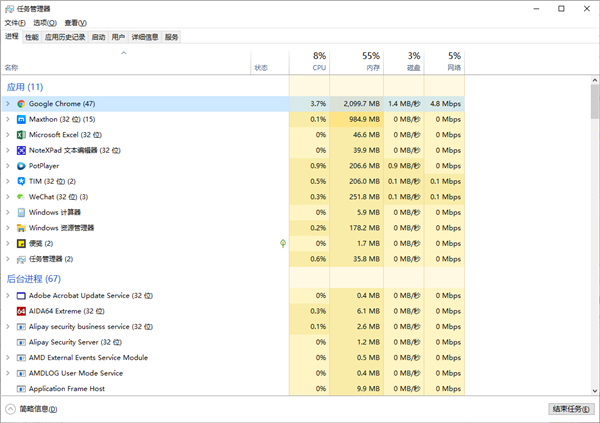This screenshot has width=600, height=423.
Task: Click the Task Manager title bar icon
Action: click(9, 9)
